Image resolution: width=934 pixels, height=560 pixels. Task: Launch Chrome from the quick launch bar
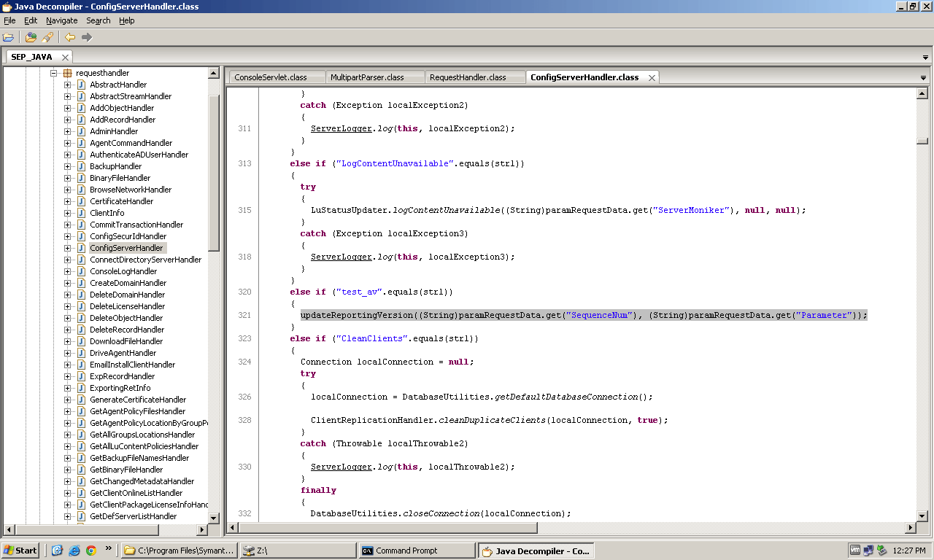tap(91, 551)
